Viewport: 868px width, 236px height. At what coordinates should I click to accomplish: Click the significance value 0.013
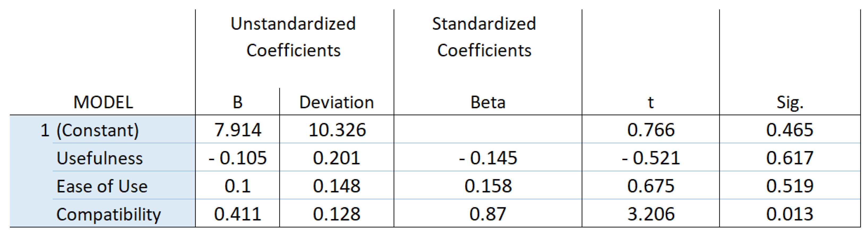coord(789,214)
